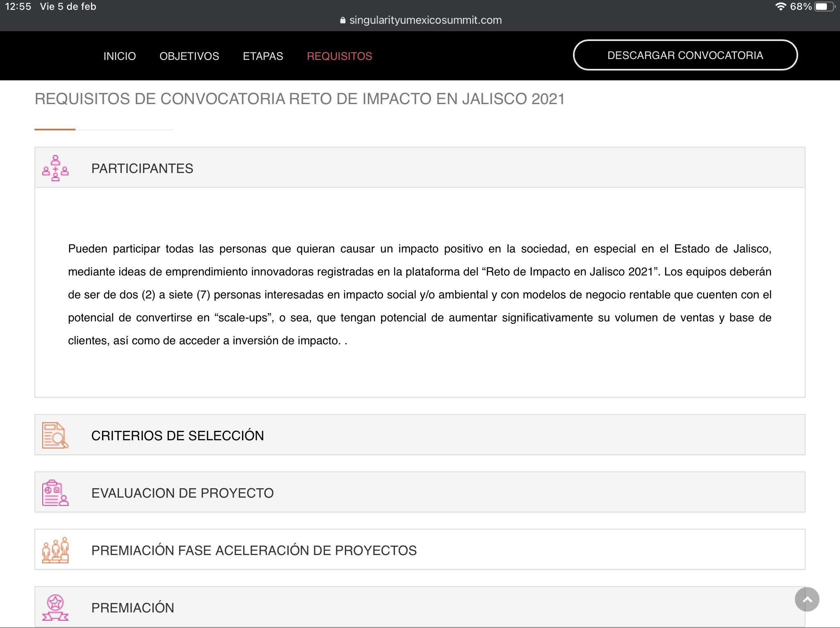The image size is (840, 628).
Task: Tap the scroll-to-top arrow button
Action: [x=807, y=599]
